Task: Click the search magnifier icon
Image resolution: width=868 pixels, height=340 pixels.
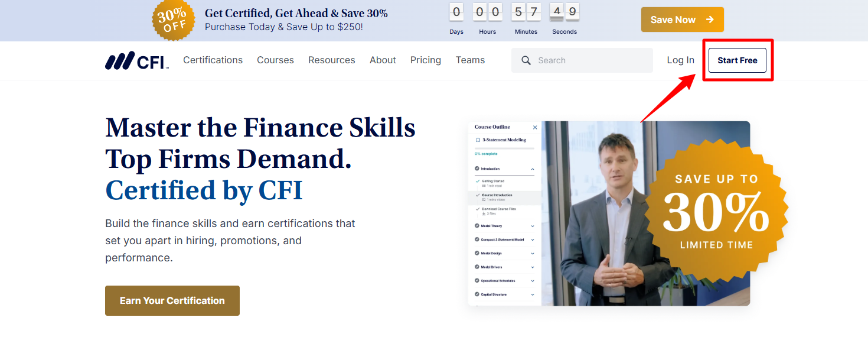Action: [526, 60]
